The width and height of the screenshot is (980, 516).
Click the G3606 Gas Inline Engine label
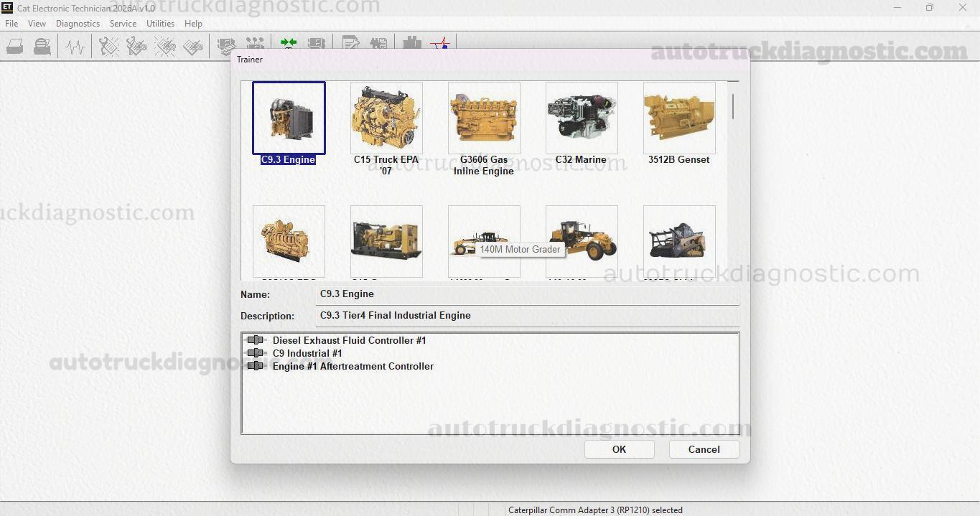484,165
